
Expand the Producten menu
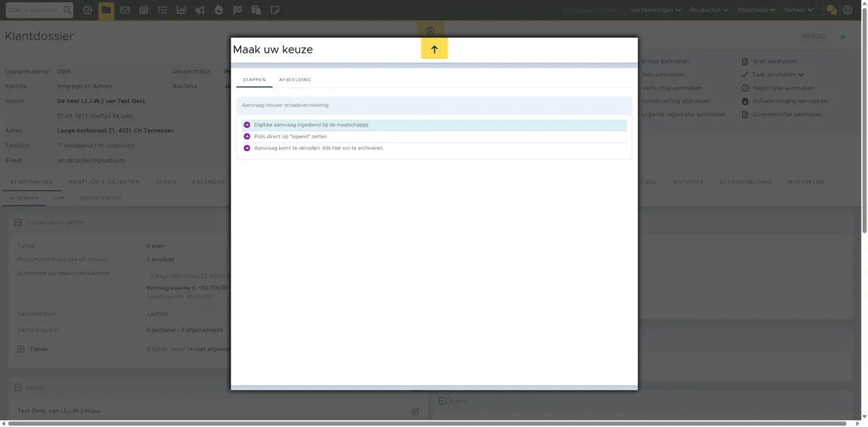tap(709, 10)
